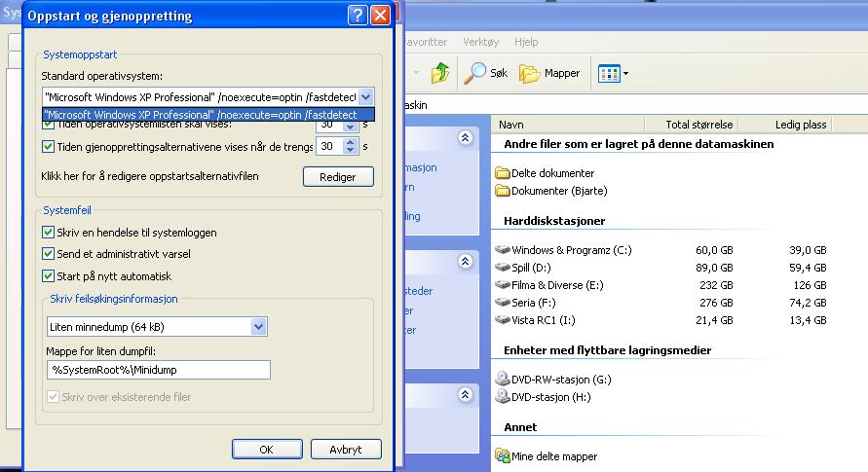Click the dialog's question mark help button
The height and width of the screenshot is (472, 868).
pyautogui.click(x=358, y=15)
